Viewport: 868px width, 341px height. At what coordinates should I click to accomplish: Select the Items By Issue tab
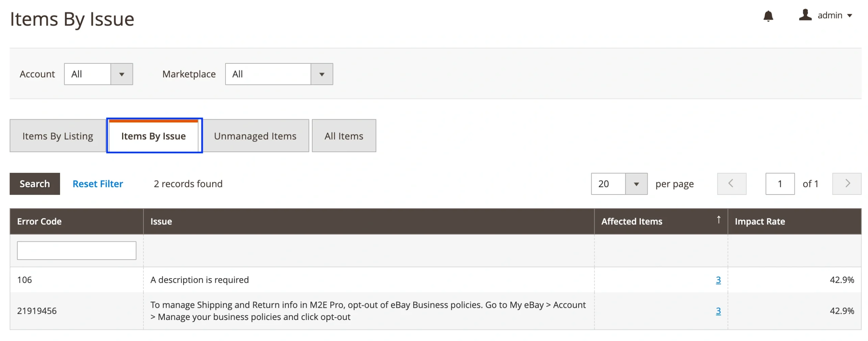point(154,136)
